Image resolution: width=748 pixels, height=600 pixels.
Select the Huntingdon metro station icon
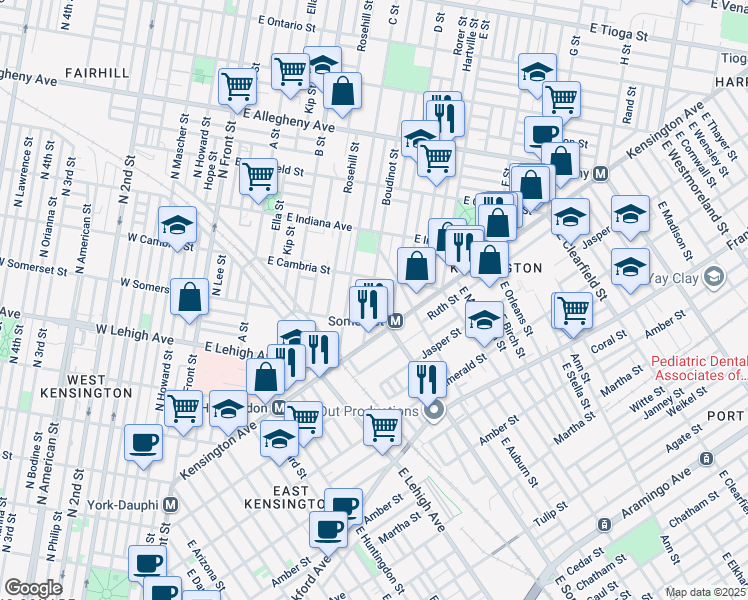tap(279, 408)
